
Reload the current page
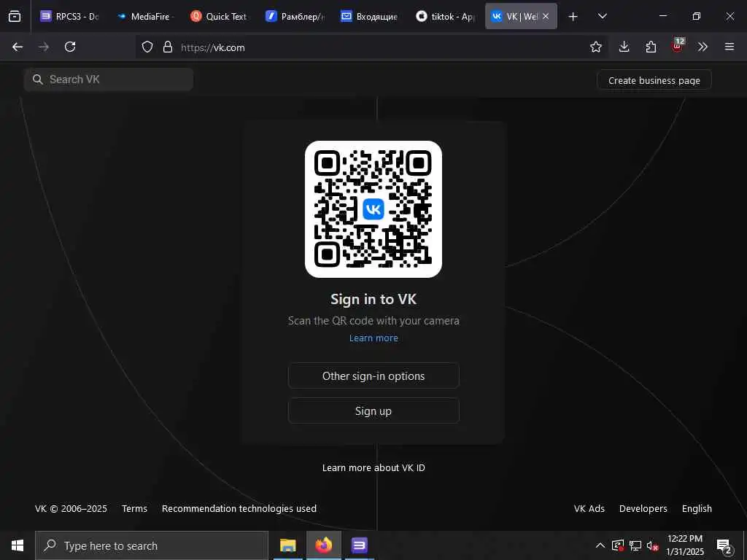[x=70, y=47]
